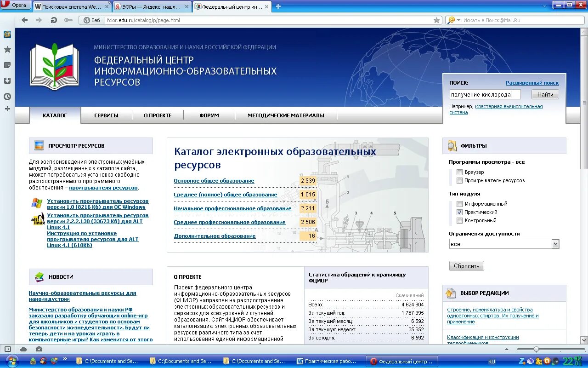Click the FCIOR book logo
This screenshot has height=368, width=588.
click(54, 66)
